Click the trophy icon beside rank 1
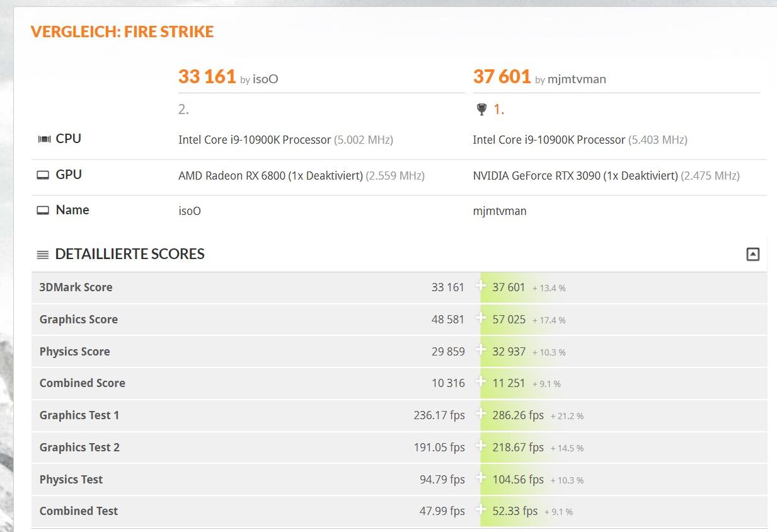 (482, 110)
